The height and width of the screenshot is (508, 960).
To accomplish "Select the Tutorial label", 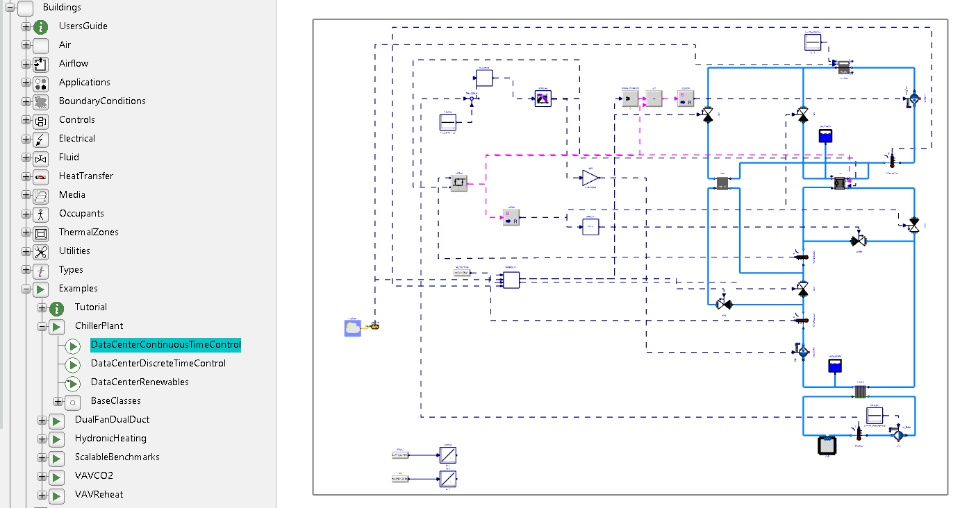I will (x=91, y=307).
